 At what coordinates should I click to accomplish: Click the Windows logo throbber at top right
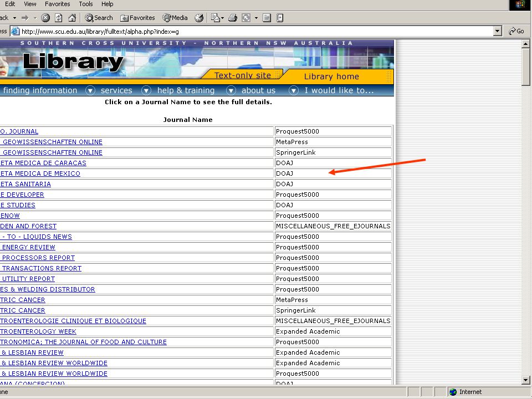(x=520, y=5)
